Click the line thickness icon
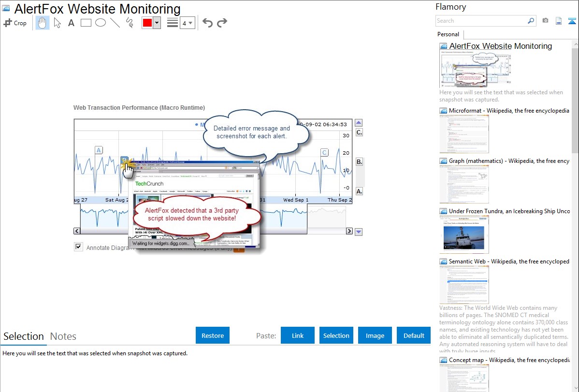The width and height of the screenshot is (579, 392). coord(173,23)
